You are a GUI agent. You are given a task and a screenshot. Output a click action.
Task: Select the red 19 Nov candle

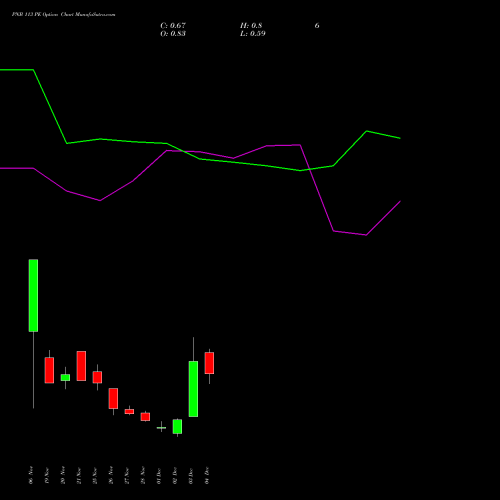point(49,370)
